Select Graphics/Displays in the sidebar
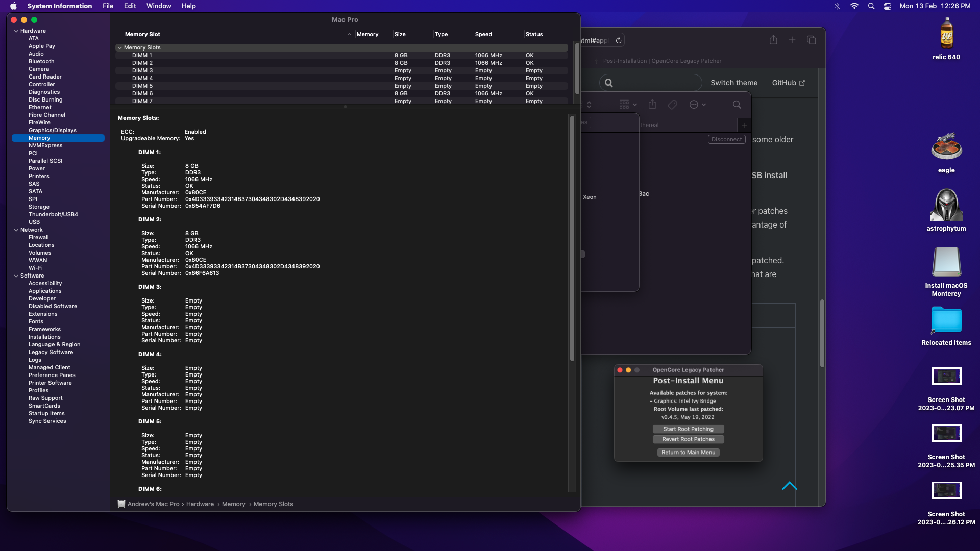 coord(52,130)
